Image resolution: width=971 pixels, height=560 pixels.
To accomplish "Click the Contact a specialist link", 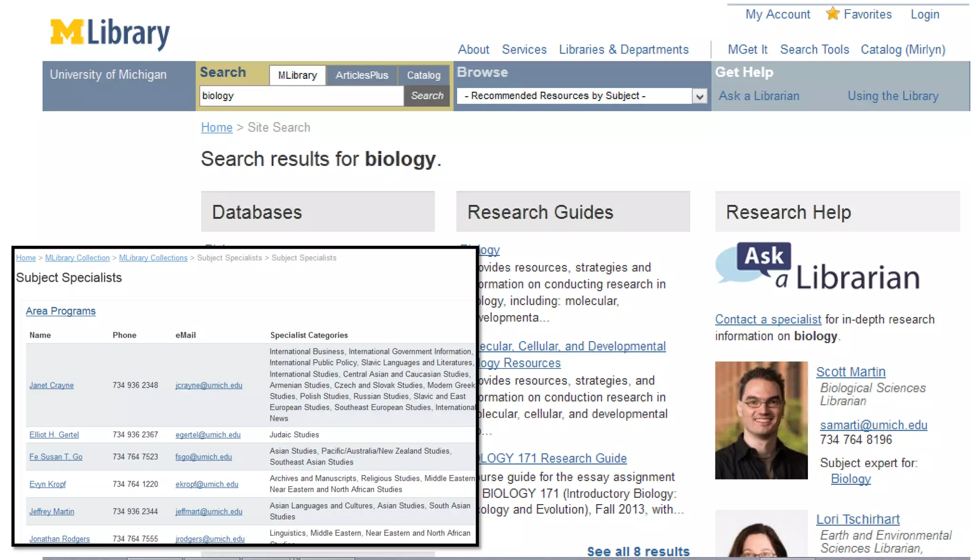I will (768, 319).
